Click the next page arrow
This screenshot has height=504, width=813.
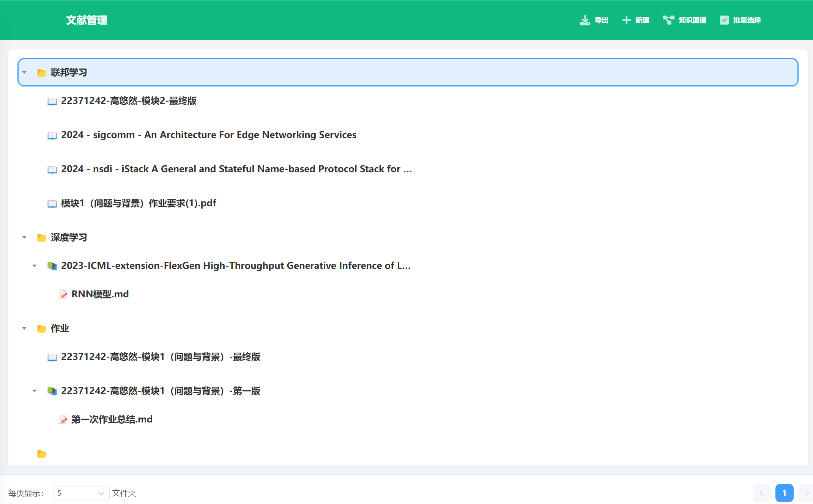click(x=807, y=493)
